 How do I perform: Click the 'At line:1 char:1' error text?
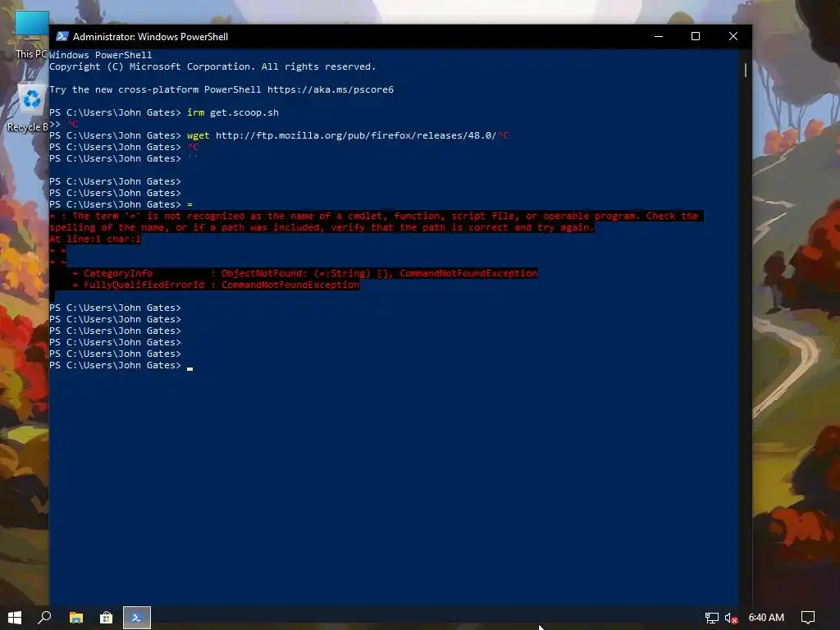pyautogui.click(x=95, y=239)
